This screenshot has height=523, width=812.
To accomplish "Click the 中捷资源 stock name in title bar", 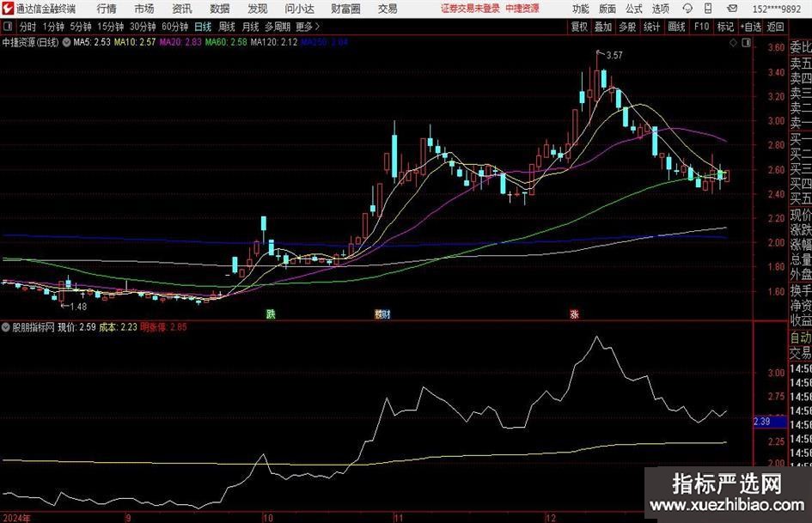I will click(522, 9).
